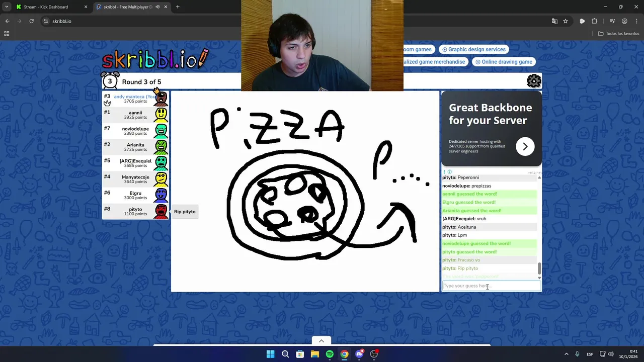Select pityto player avatar

(161, 211)
